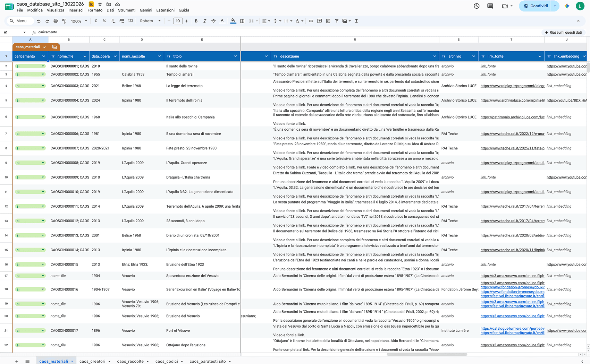
Task: Click the Condividi share button
Action: point(535,6)
